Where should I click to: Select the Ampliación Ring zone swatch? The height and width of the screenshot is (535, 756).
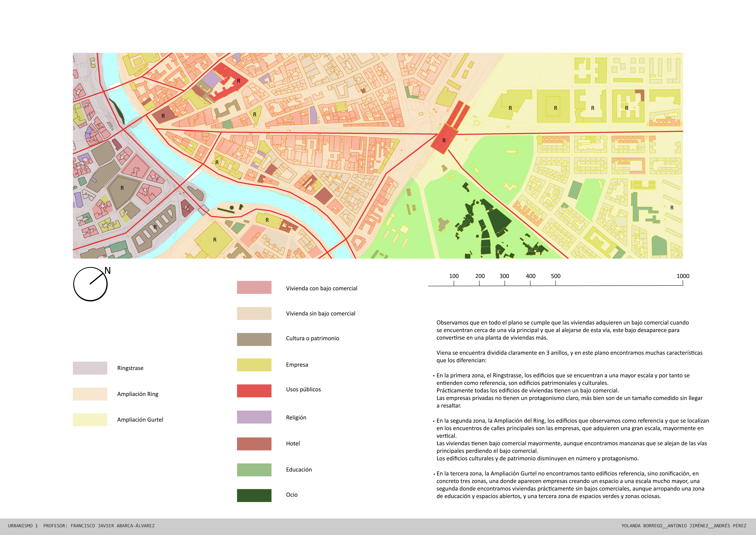pos(90,394)
